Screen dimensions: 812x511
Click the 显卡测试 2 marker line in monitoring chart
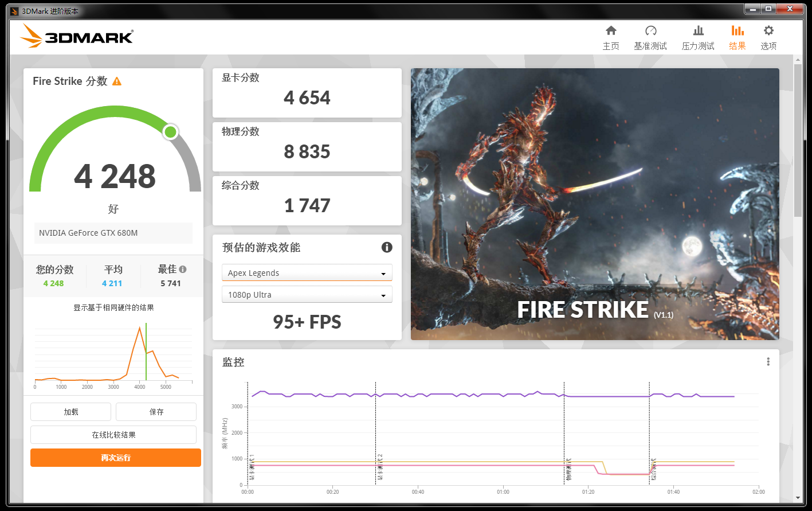click(x=375, y=433)
